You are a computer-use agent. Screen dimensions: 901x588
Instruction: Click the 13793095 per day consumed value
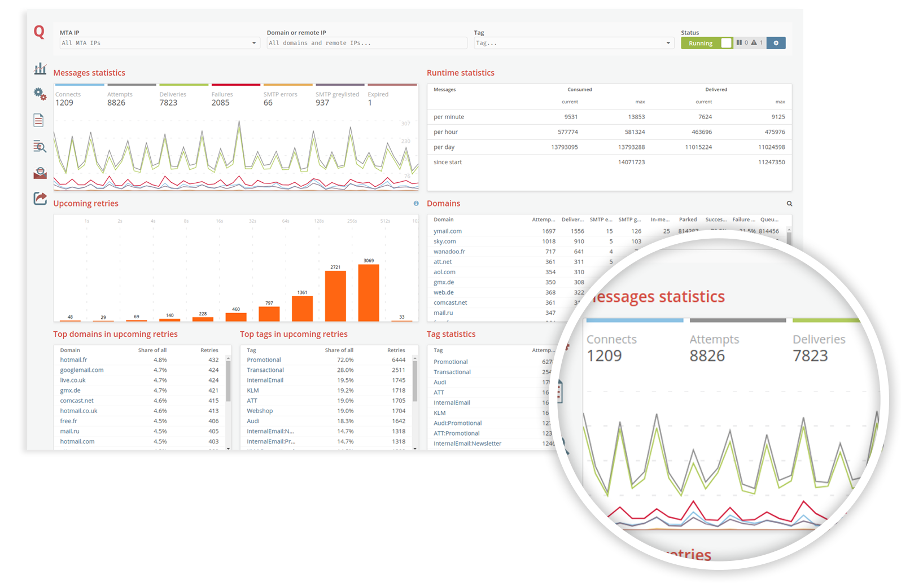click(564, 147)
